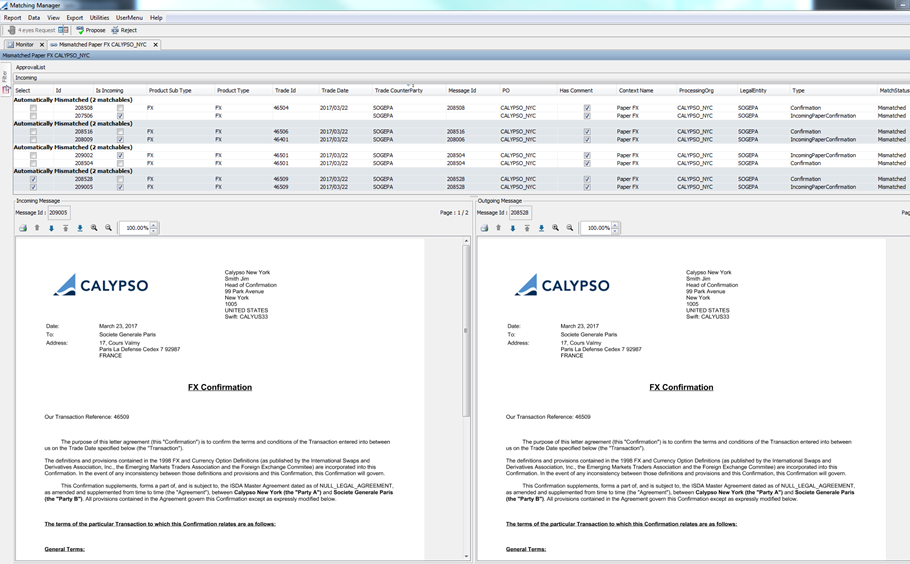Decrease the outgoing message zoom percentage
The width and height of the screenshot is (910, 564).
(x=615, y=231)
